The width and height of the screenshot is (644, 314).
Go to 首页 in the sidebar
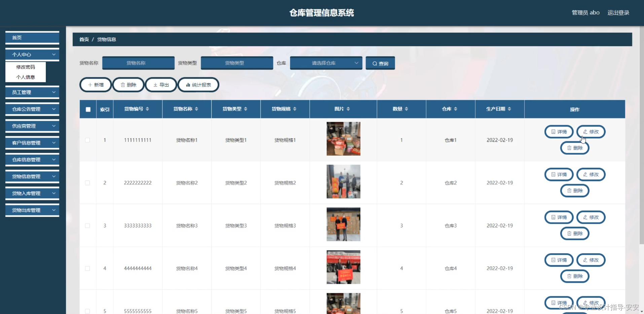tap(32, 38)
